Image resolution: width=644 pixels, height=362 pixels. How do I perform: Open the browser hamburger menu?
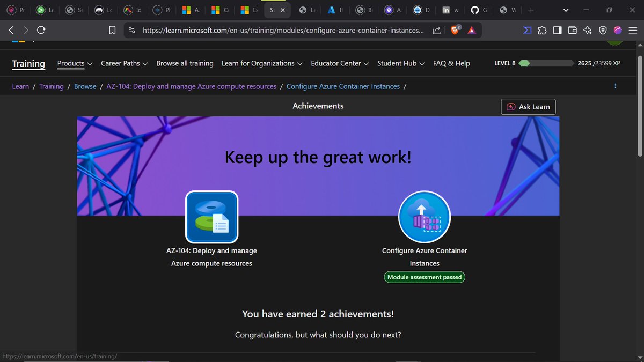[x=633, y=31]
